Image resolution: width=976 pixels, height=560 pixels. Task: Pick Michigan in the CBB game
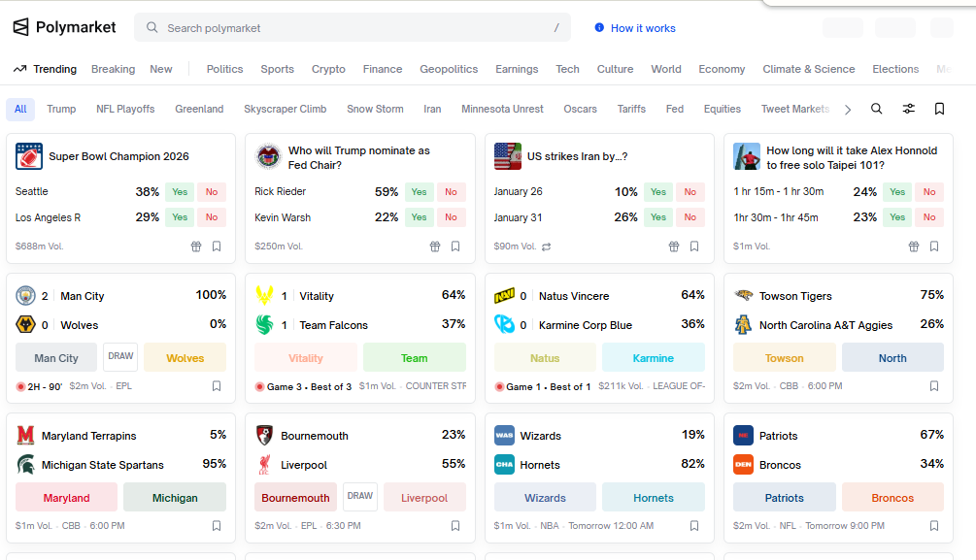click(175, 498)
